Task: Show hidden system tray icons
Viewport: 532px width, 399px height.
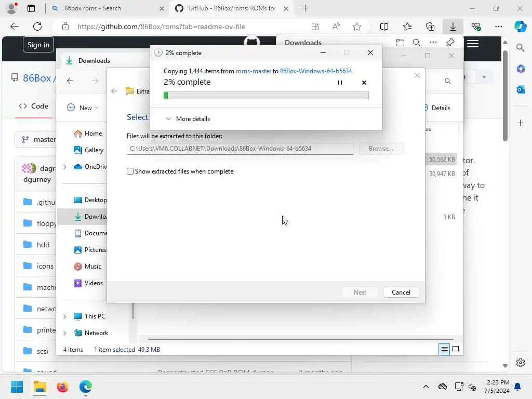Action: click(426, 387)
